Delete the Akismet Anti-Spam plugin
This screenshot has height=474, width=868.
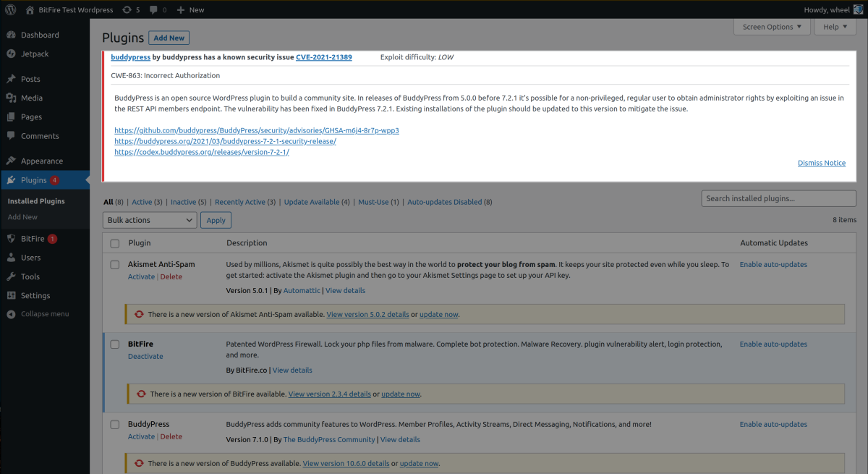[x=171, y=276]
